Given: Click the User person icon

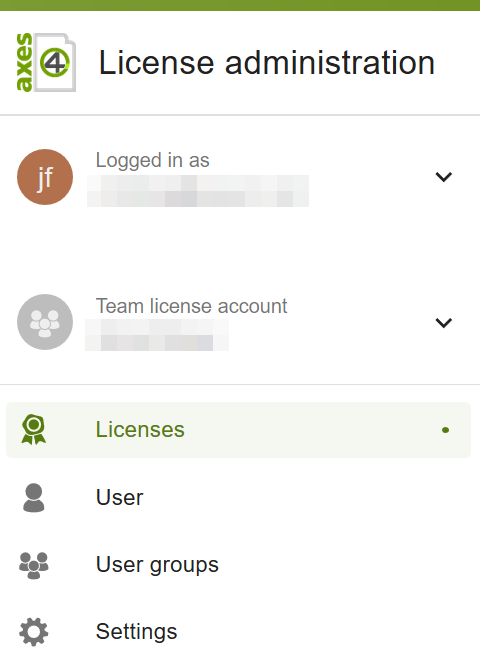Looking at the screenshot, I should tap(34, 497).
